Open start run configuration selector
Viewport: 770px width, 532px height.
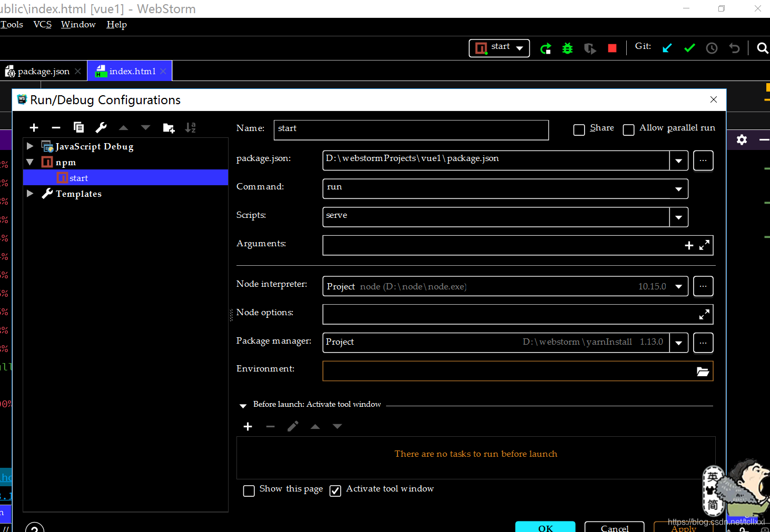pos(499,48)
